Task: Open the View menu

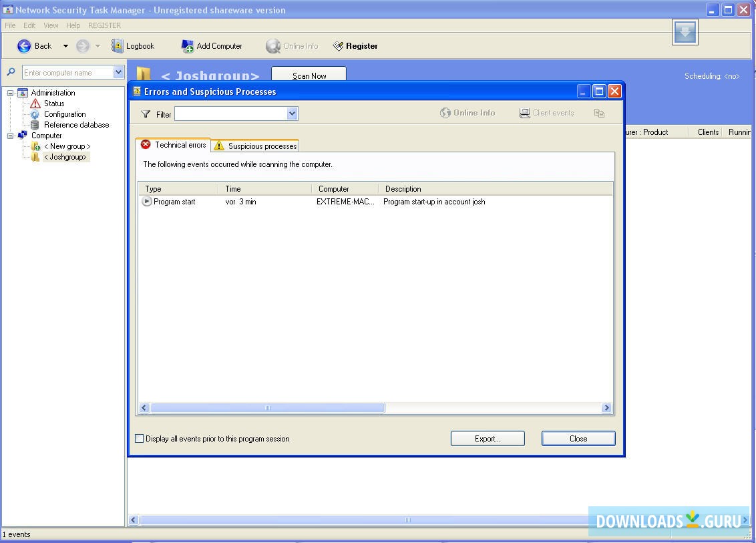Action: [x=51, y=25]
